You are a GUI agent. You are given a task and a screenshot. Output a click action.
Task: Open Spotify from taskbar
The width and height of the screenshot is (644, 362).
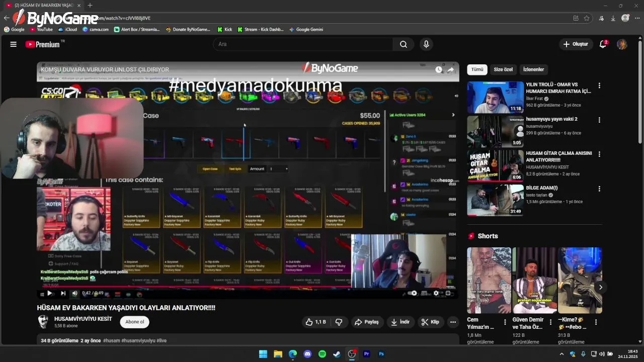coord(323,354)
